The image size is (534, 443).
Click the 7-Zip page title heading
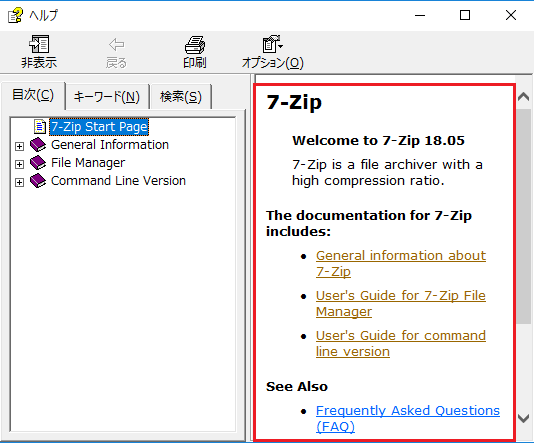(294, 102)
